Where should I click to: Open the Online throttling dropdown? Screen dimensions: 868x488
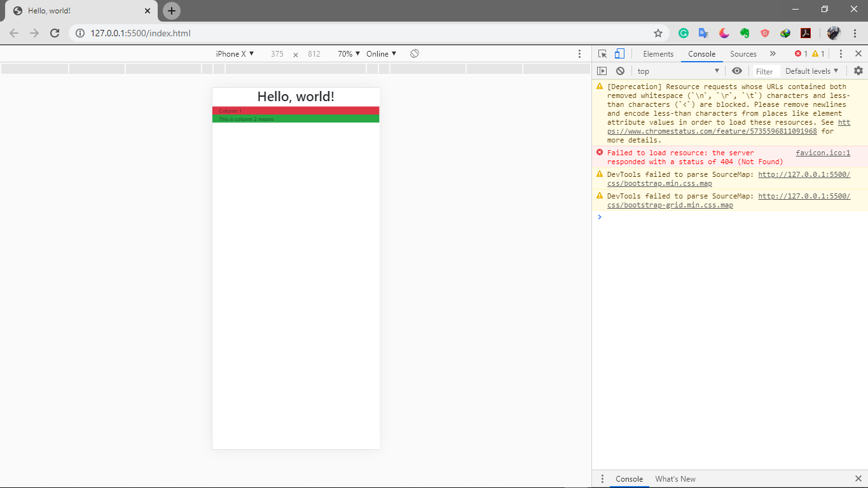(x=382, y=54)
